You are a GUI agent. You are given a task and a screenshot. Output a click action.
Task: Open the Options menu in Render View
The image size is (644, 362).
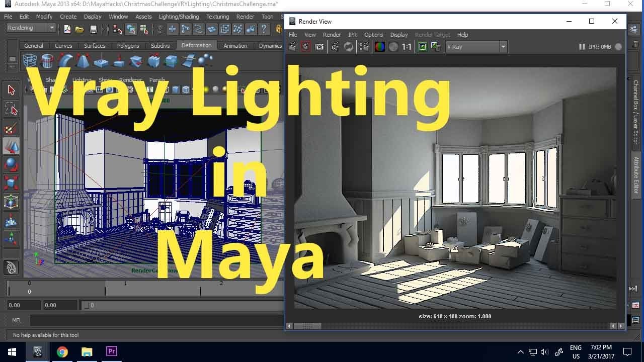tap(373, 35)
